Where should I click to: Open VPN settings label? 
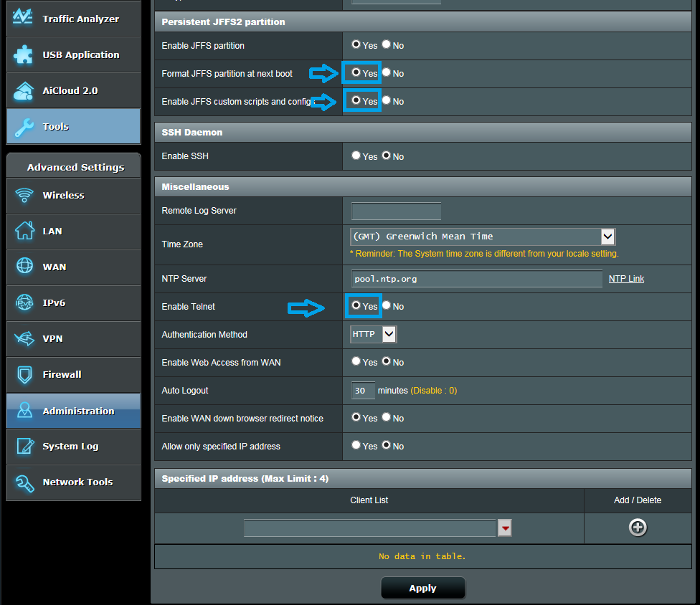point(52,338)
